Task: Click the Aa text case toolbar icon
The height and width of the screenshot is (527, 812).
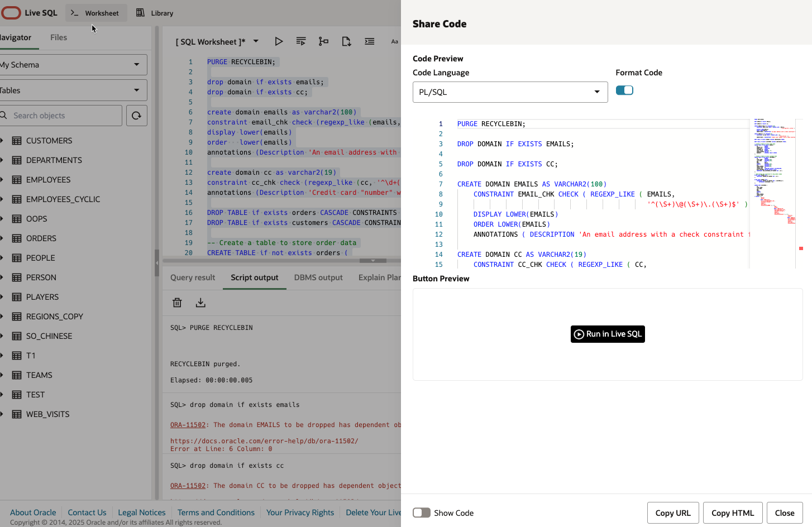Action: tap(394, 41)
